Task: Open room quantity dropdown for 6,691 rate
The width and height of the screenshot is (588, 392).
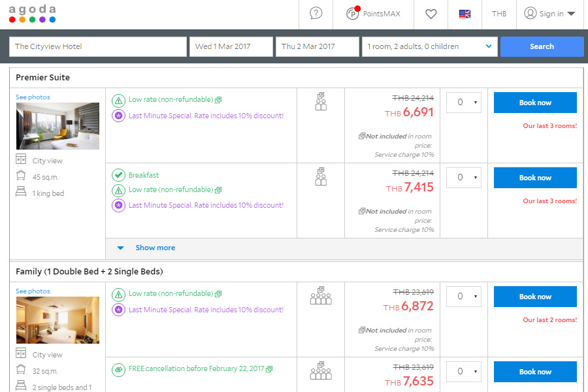Action: 464,103
